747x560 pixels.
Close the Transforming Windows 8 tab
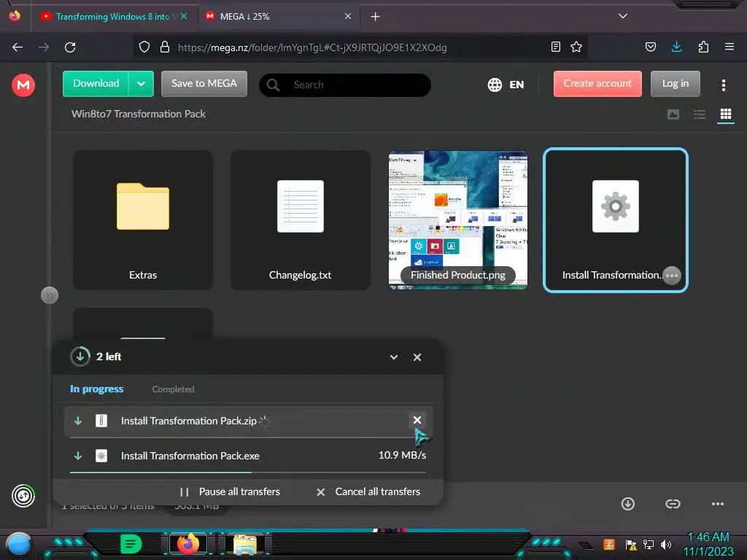[184, 16]
